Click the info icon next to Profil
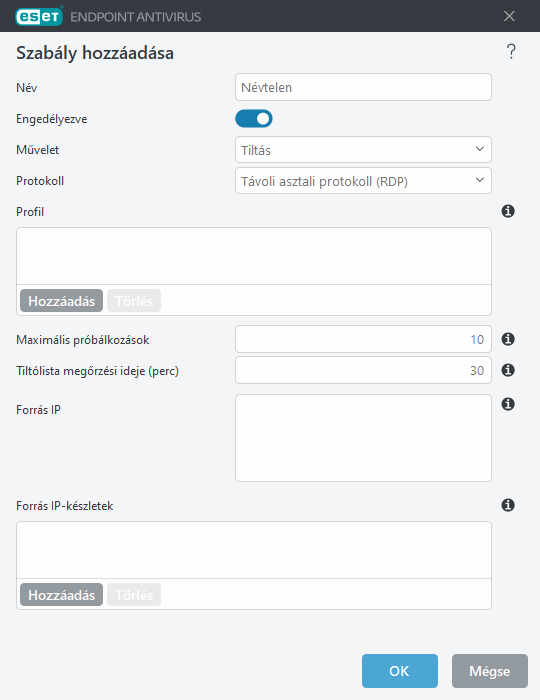Viewport: 540px width, 700px height. (508, 211)
